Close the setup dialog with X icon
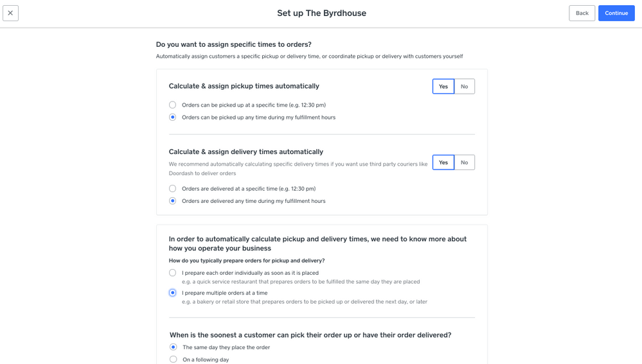 pos(10,13)
